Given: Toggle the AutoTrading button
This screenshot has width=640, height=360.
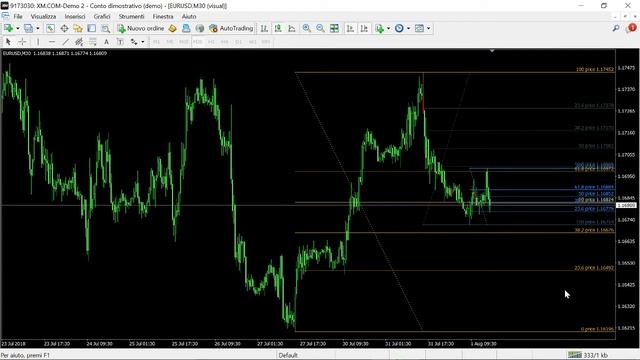Looking at the screenshot, I should (231, 28).
